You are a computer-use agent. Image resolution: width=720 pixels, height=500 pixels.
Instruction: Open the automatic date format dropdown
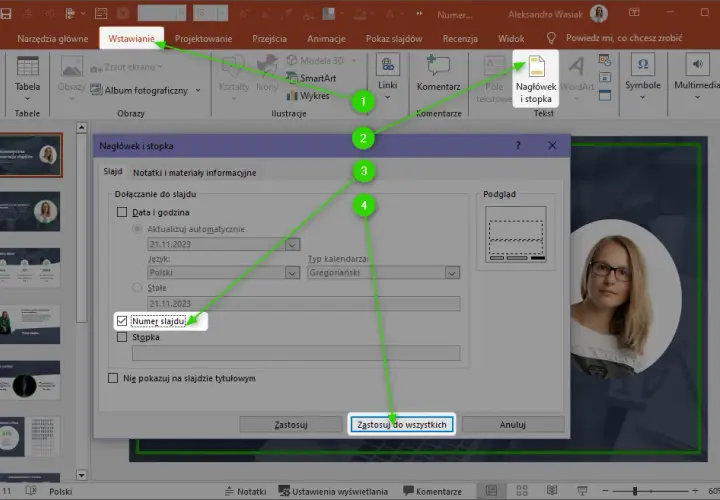tap(292, 244)
